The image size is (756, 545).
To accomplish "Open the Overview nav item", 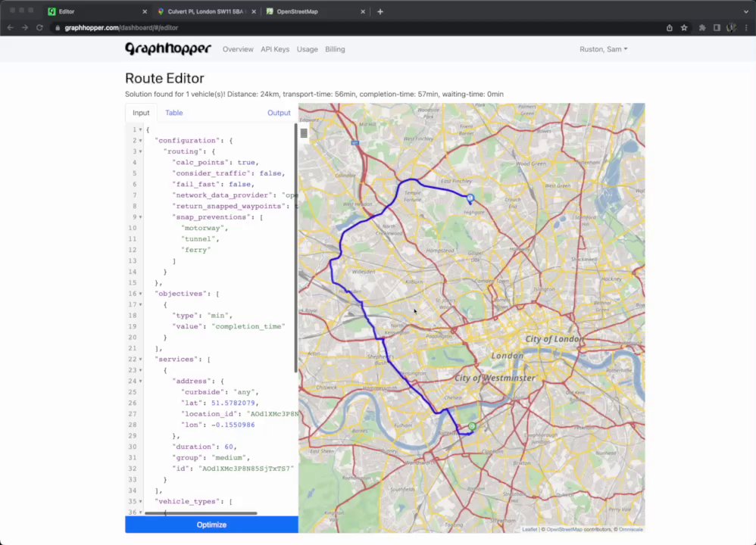I will coord(238,49).
